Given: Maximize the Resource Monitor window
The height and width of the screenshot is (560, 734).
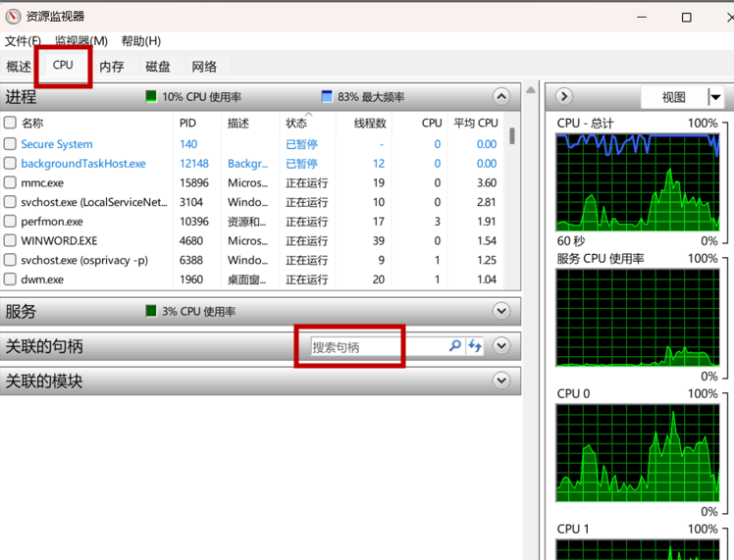Looking at the screenshot, I should [x=686, y=17].
